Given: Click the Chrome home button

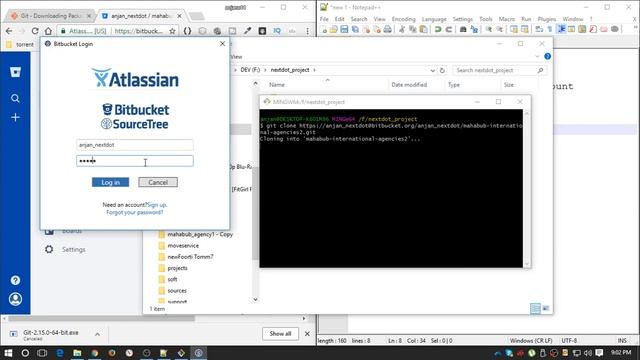Looking at the screenshot, I should pyautogui.click(x=48, y=31).
